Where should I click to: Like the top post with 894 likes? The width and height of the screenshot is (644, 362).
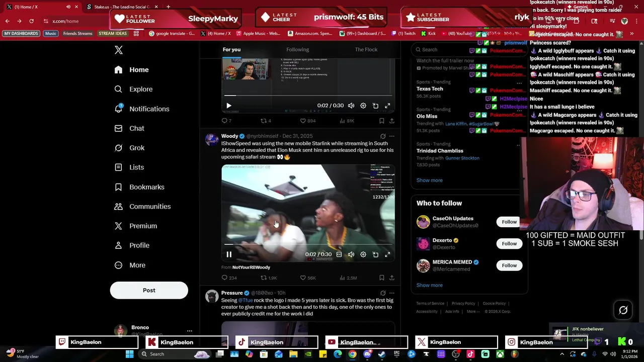coord(308,121)
